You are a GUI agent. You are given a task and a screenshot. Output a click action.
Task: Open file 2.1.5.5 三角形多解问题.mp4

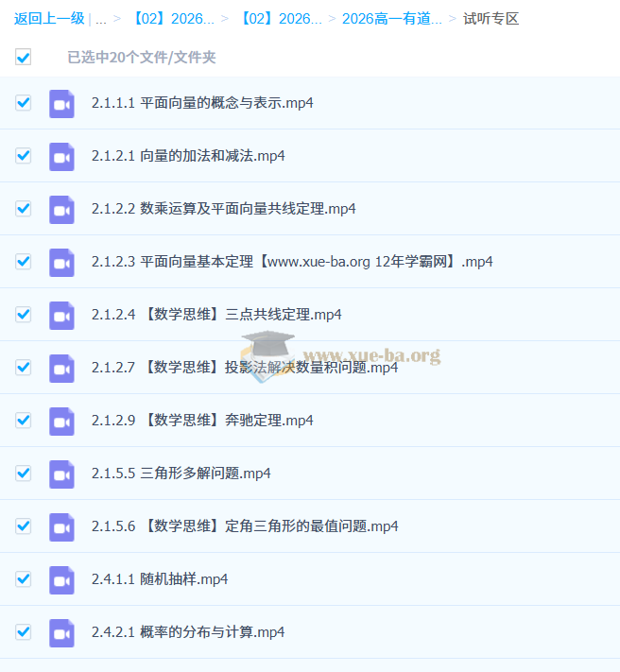181,474
